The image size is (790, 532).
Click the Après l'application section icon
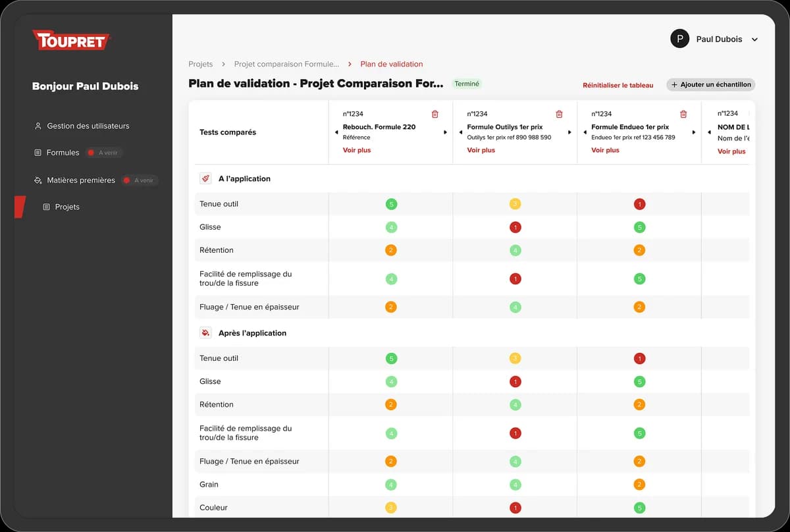coord(205,333)
